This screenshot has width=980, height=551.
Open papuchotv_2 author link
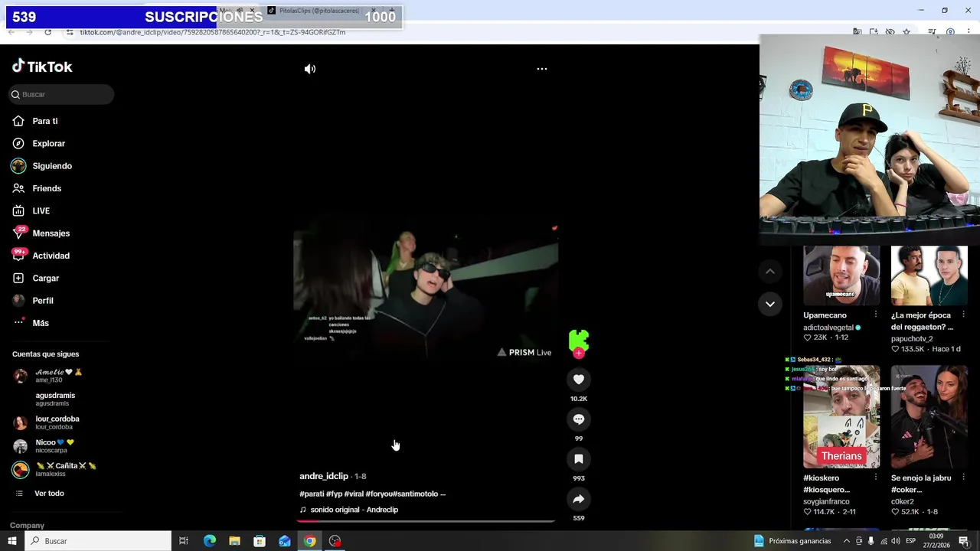912,338
